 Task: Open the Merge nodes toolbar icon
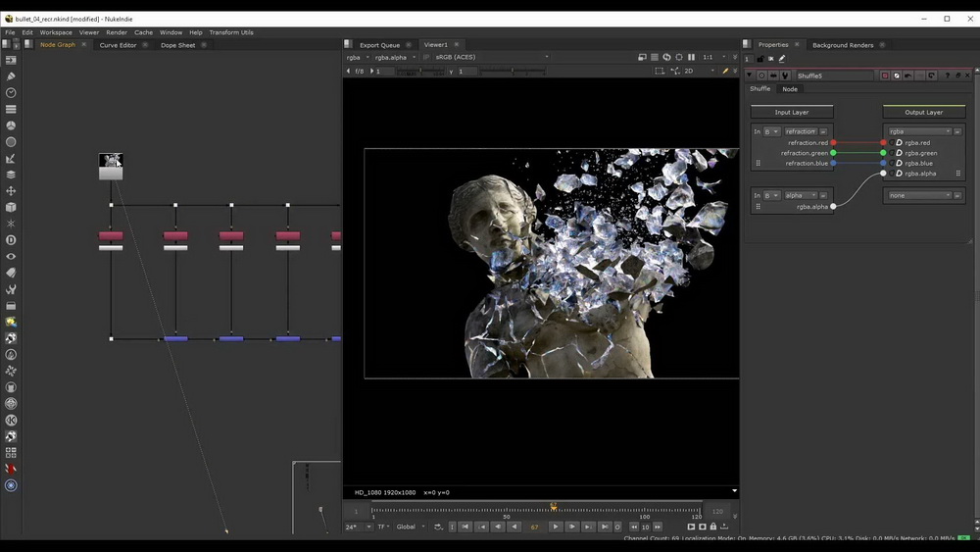click(x=11, y=175)
